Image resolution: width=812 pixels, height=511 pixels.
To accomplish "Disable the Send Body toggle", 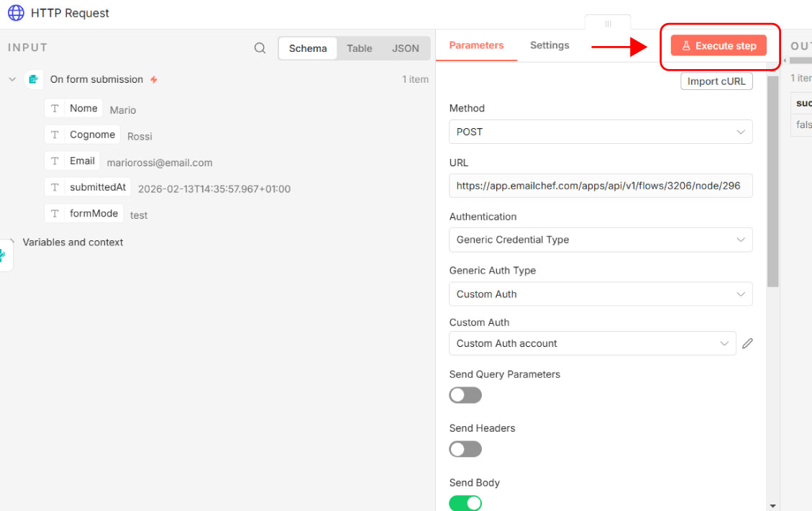I will coord(465,503).
